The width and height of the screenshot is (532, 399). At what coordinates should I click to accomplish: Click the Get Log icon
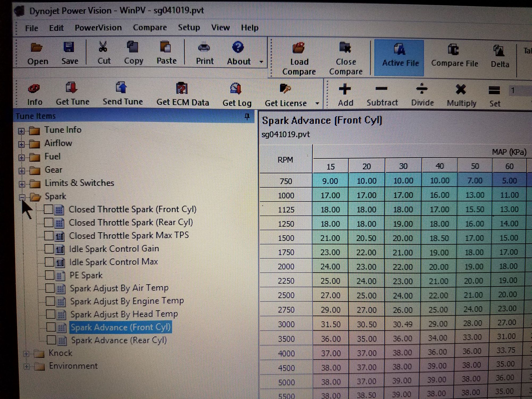coord(236,89)
